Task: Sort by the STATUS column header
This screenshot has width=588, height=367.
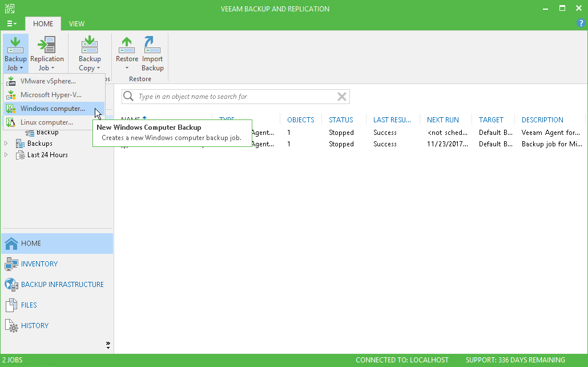Action: click(x=341, y=120)
